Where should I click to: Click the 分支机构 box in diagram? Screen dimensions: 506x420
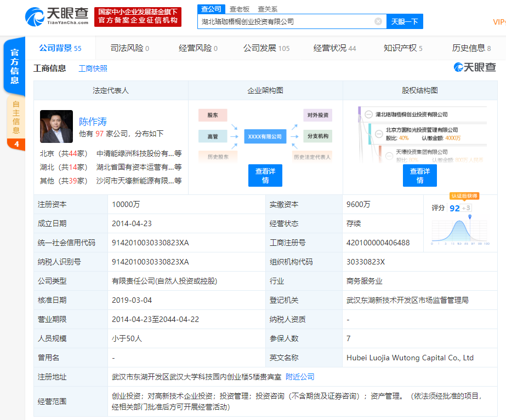pos(318,136)
